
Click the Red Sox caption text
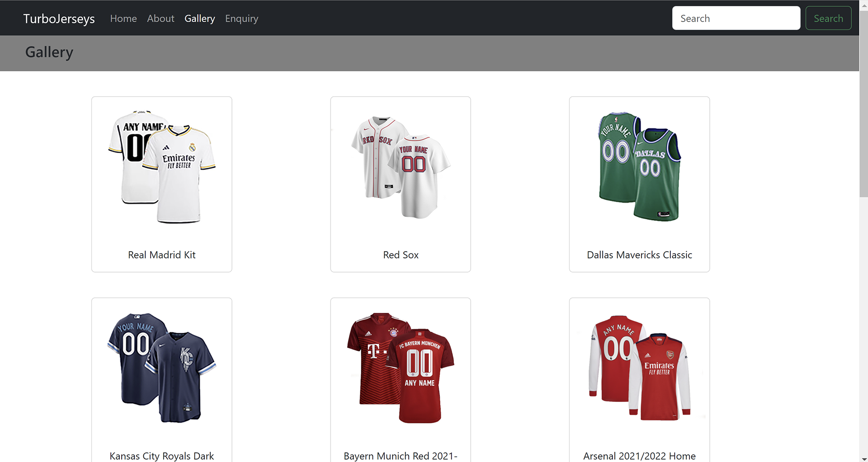click(x=401, y=255)
